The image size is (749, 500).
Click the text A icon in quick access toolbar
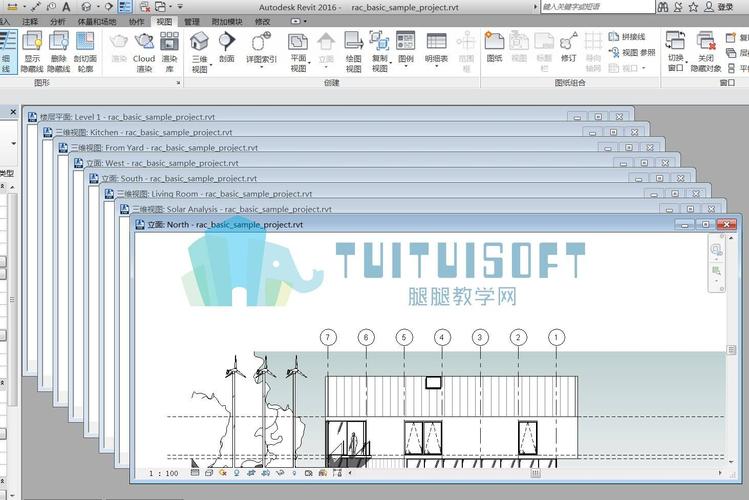point(66,7)
